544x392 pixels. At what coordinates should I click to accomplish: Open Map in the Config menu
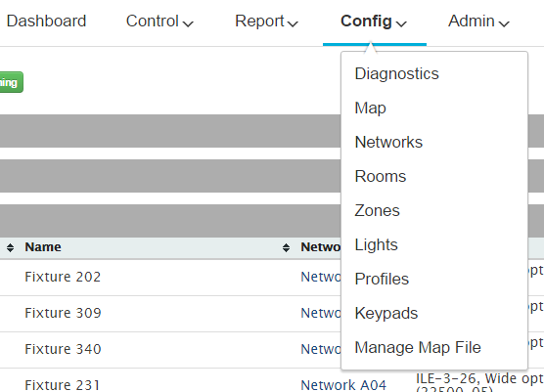click(x=370, y=109)
